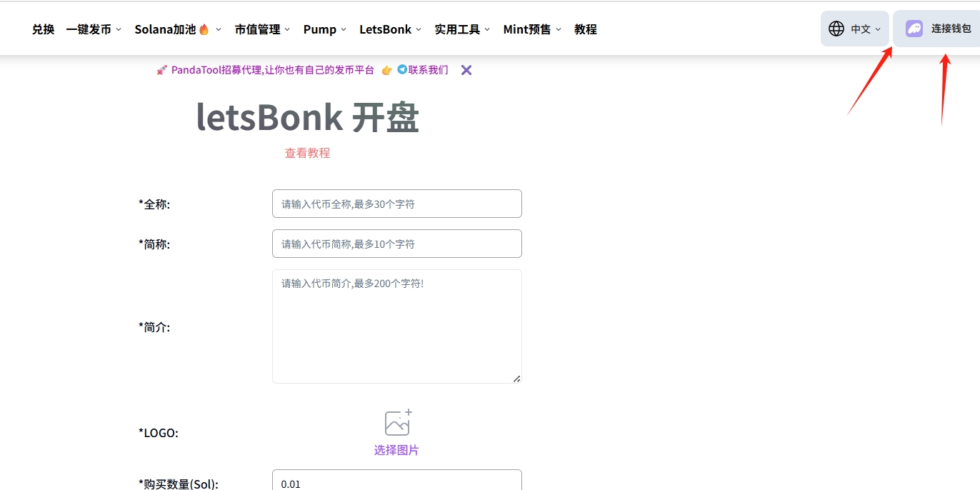This screenshot has width=980, height=490.
Task: Click the Telegram icon in banner
Action: (x=402, y=70)
